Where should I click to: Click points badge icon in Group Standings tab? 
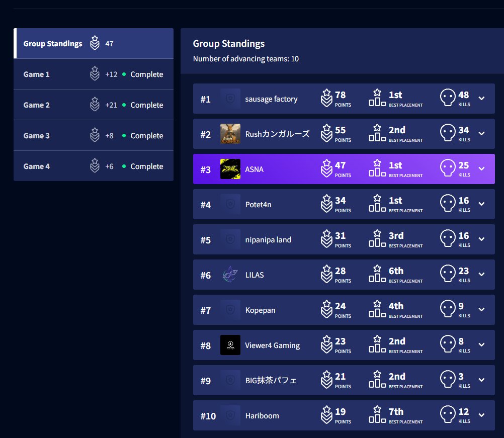click(95, 43)
